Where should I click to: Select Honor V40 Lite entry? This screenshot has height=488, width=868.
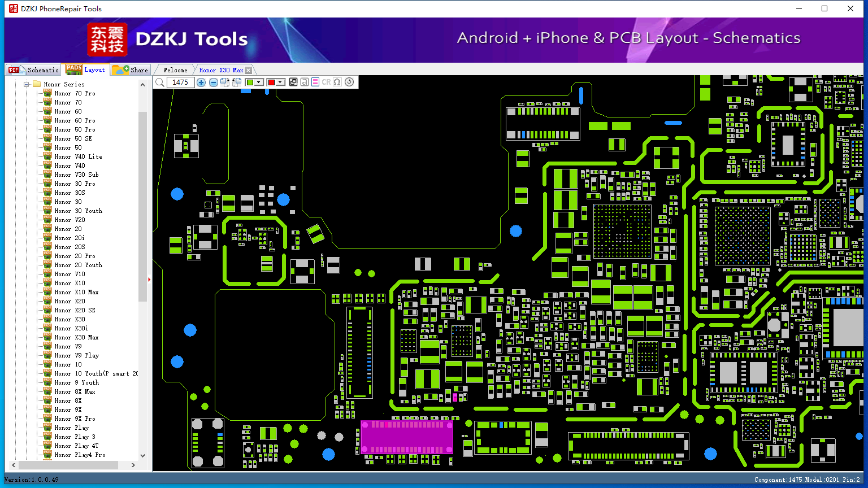78,156
